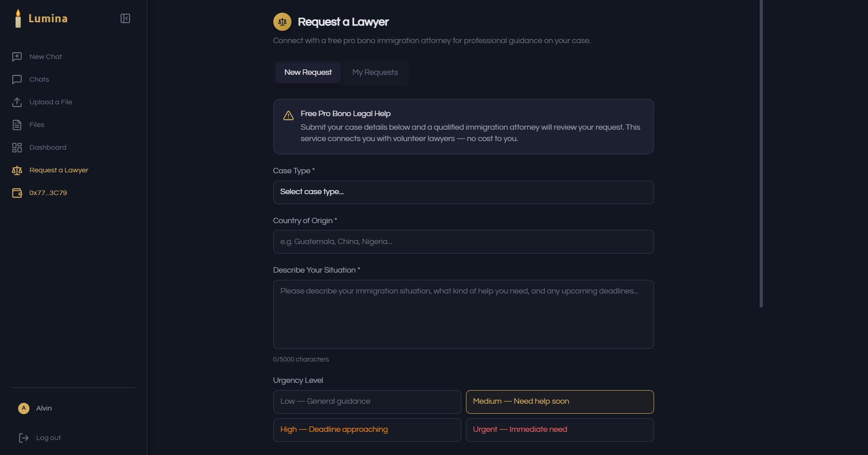This screenshot has height=455, width=868.
Task: Open the Dashboard grid icon
Action: click(x=17, y=147)
